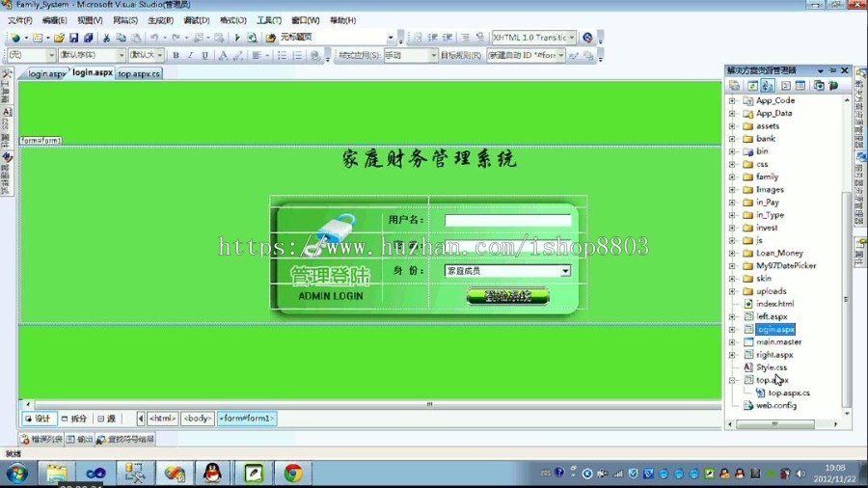Open Chrome from the taskbar
868x488 pixels.
pyautogui.click(x=293, y=474)
